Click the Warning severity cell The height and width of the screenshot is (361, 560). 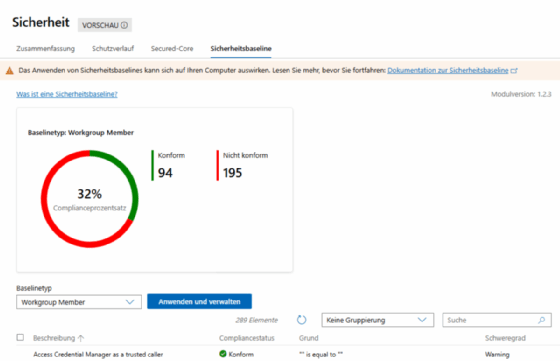pyautogui.click(x=497, y=355)
